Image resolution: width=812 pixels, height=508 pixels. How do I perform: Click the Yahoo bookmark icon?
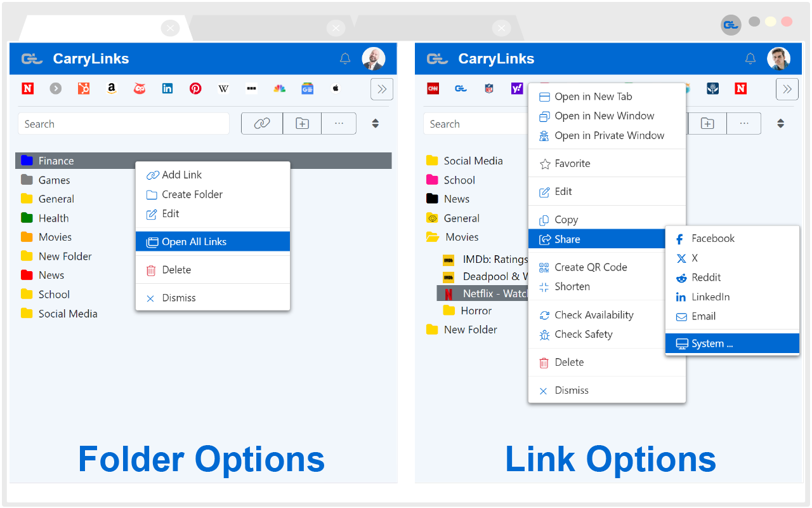(x=517, y=88)
